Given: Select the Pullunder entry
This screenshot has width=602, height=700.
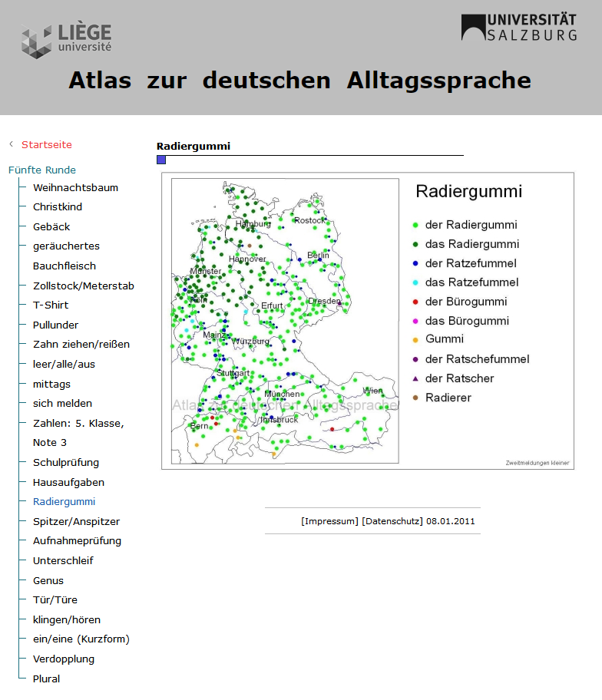Looking at the screenshot, I should pos(55,325).
